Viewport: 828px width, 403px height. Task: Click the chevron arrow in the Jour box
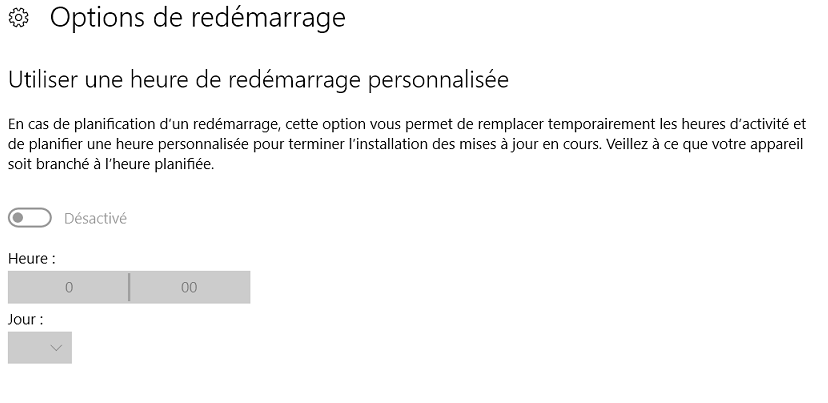(56, 348)
